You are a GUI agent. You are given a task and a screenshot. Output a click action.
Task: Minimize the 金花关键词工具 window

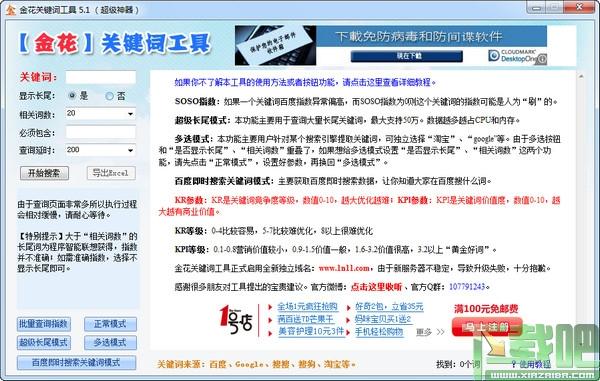click(x=536, y=7)
